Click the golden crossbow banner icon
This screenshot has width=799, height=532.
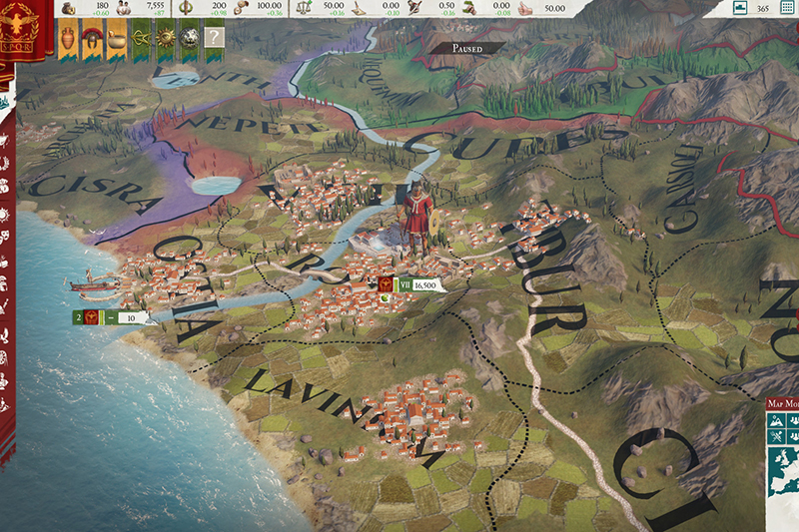141,39
